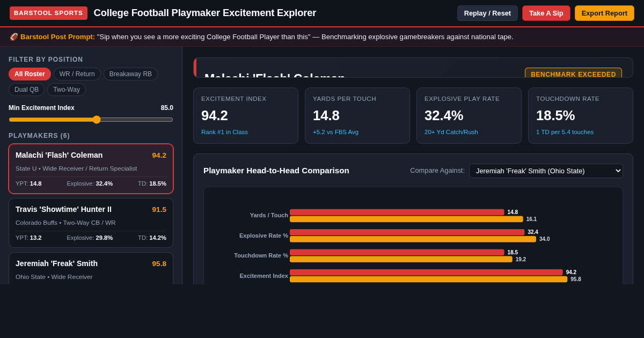Click the Touchdown Rate 18.5% stat
Viewport: 644px width, 338px height.
581,115
